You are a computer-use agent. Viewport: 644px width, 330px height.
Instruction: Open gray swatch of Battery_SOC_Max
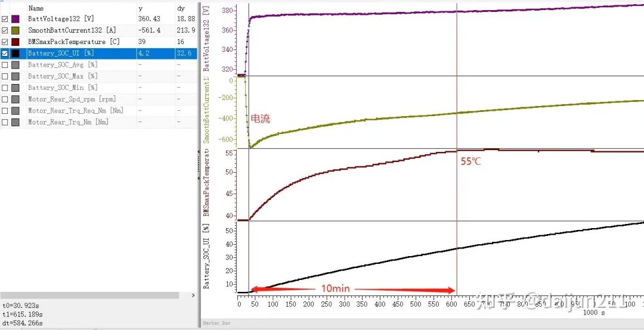coord(15,76)
